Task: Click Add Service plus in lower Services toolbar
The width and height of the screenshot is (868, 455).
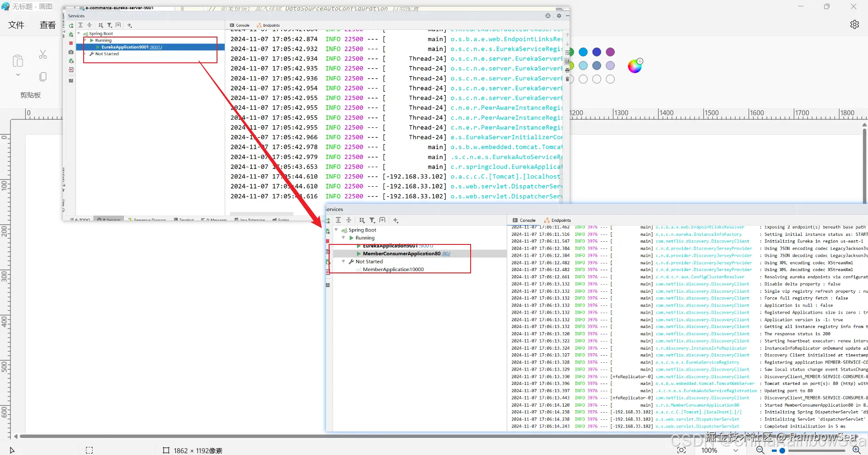Action: [396, 220]
